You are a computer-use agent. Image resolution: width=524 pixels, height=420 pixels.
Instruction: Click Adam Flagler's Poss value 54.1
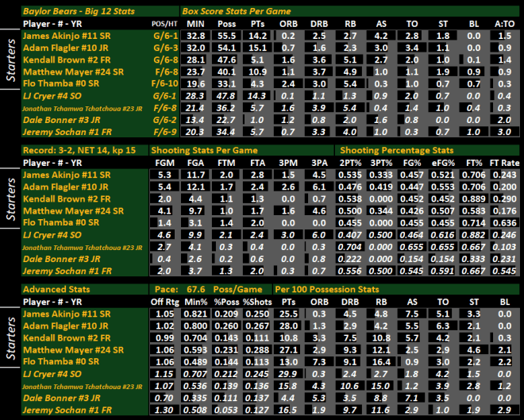tap(226, 48)
